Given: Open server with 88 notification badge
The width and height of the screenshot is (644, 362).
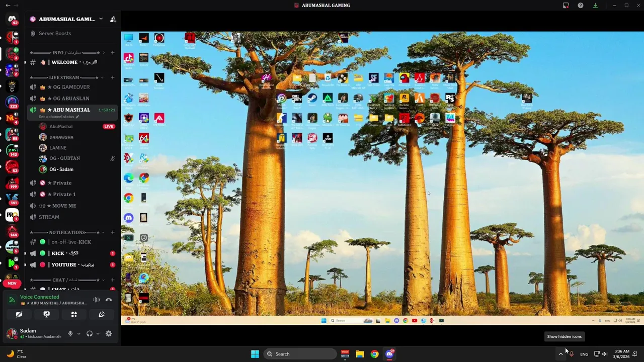Looking at the screenshot, I should pos(12,134).
